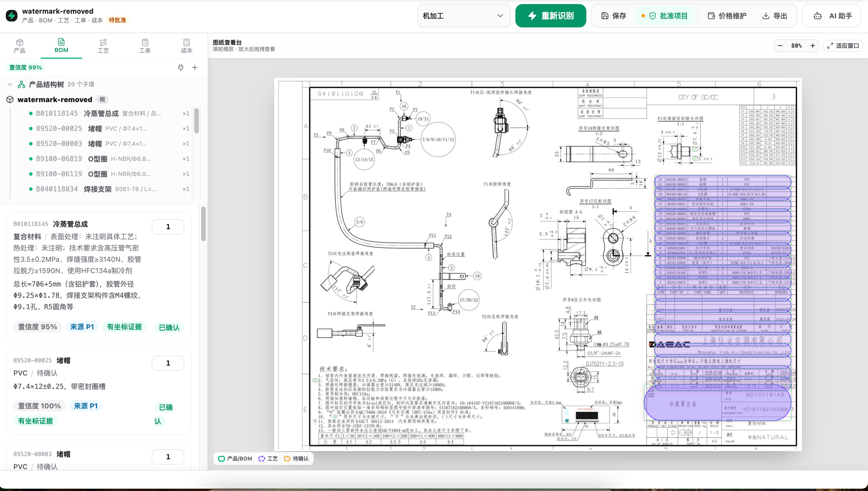Click the 导出 export button
The height and width of the screenshot is (491, 868).
775,16
